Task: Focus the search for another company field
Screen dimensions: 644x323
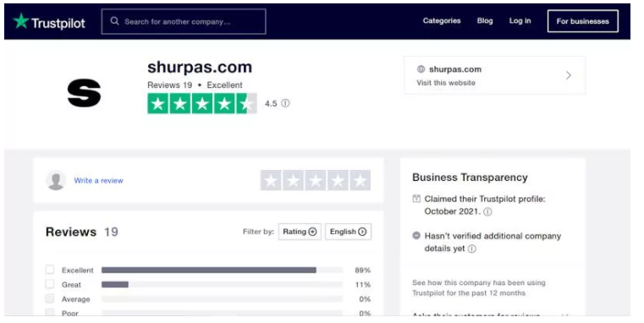Action: coord(184,21)
